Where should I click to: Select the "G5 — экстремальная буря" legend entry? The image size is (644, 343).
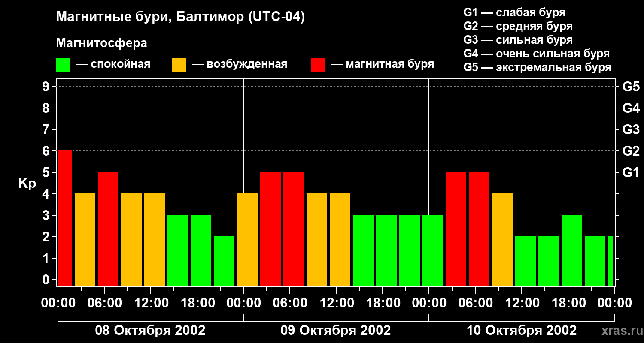tap(537, 67)
